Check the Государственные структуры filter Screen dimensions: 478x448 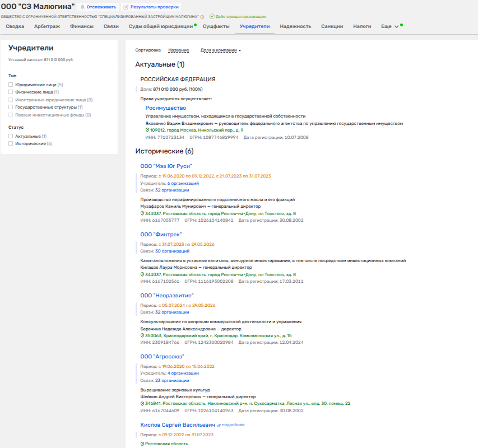(11, 107)
